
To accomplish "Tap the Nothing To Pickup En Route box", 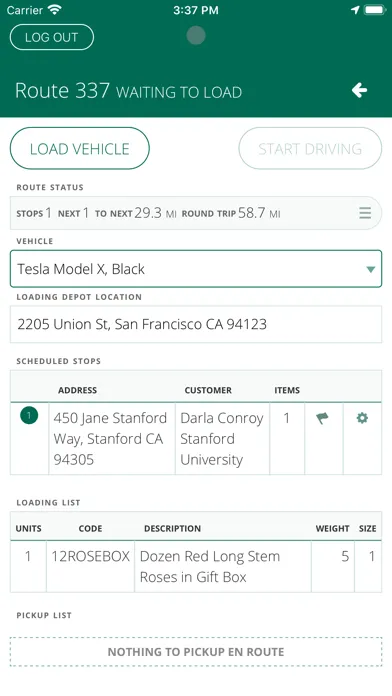I will [196, 652].
